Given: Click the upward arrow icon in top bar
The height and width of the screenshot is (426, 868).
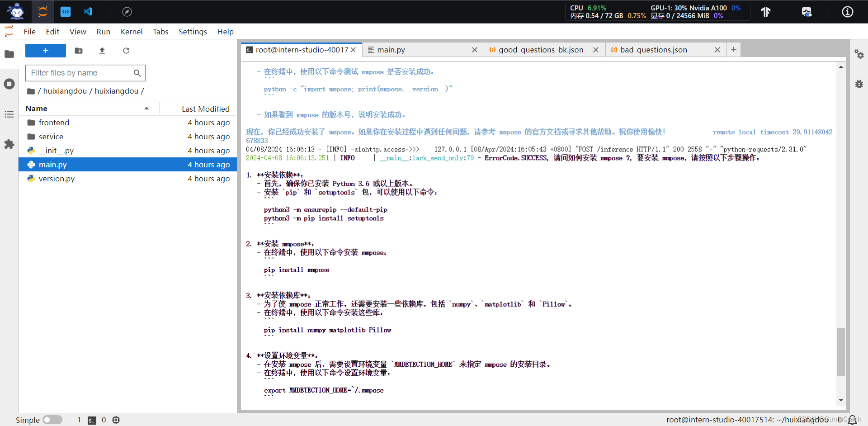Looking at the screenshot, I should click(765, 12).
